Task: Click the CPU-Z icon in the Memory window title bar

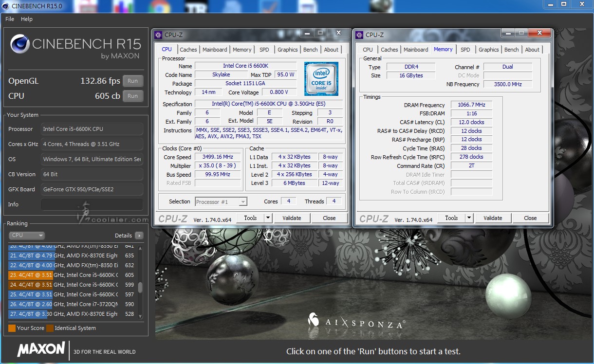Action: [360, 35]
